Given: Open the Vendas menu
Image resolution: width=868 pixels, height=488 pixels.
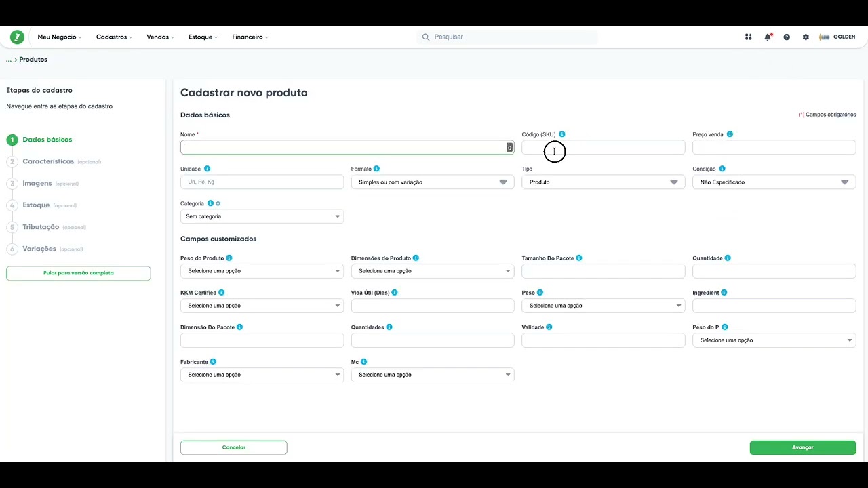Looking at the screenshot, I should tap(160, 37).
